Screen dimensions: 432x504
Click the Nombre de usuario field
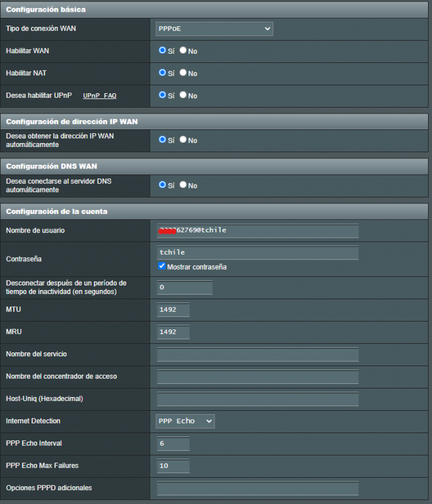(257, 230)
